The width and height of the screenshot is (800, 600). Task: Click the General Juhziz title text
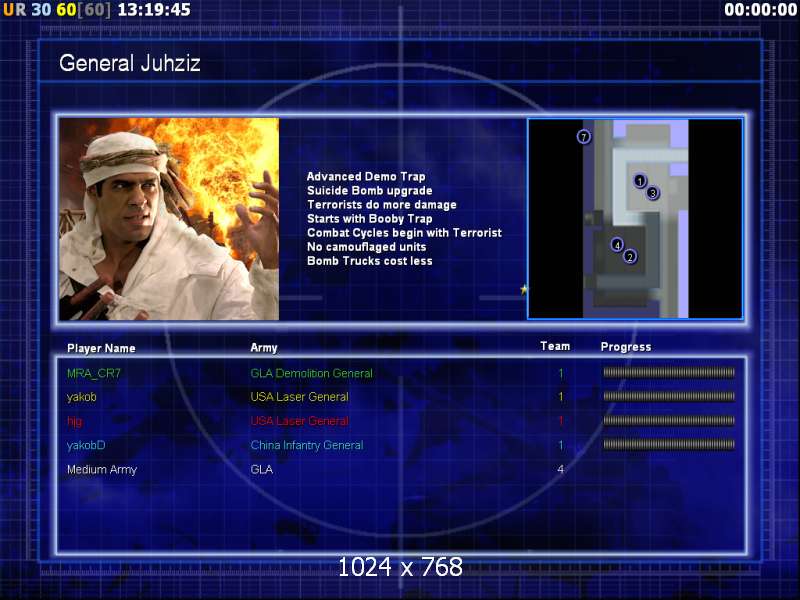tap(130, 63)
